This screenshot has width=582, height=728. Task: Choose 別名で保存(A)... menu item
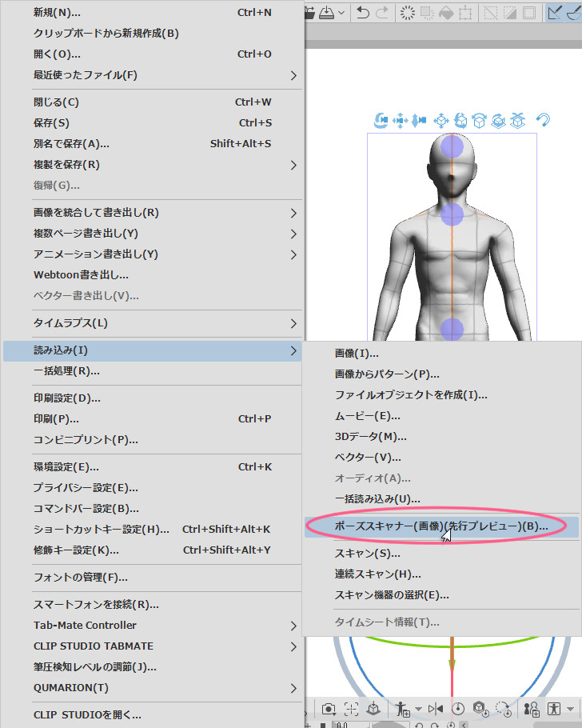(x=152, y=144)
